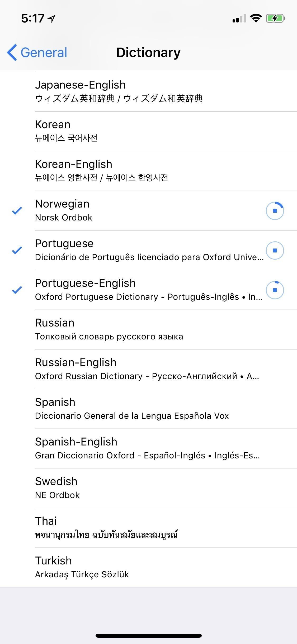Stop the Portuguese dictionary download
The image size is (297, 644).
275,250
